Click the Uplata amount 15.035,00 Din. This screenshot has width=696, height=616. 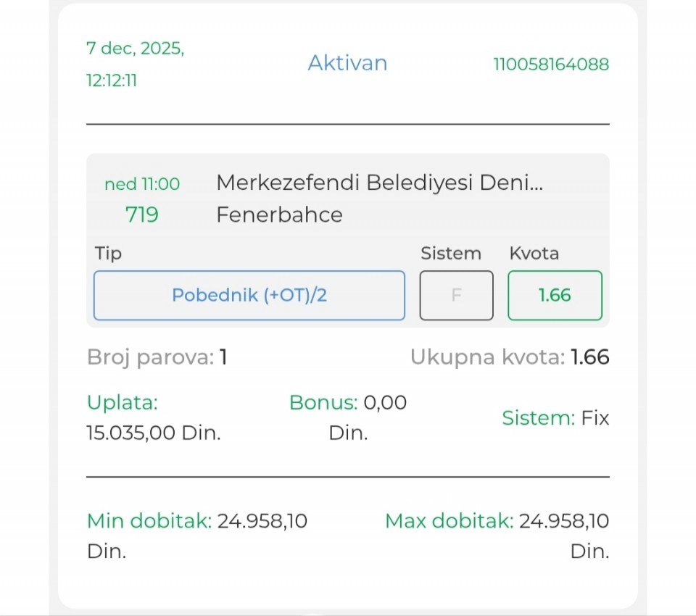[x=153, y=433]
